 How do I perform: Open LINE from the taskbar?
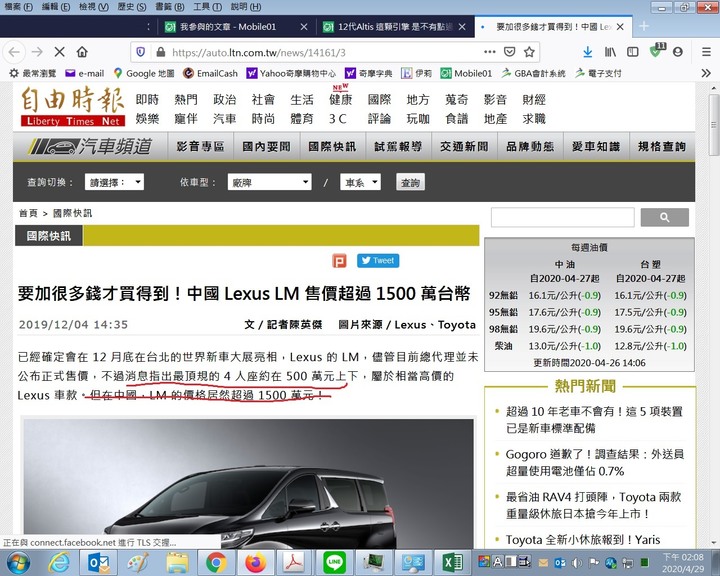tap(335, 563)
